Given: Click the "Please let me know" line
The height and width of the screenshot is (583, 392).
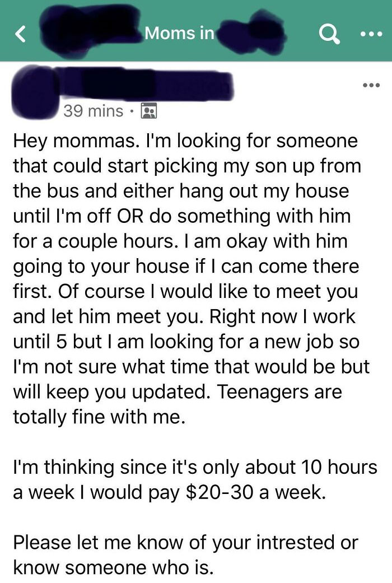Looking at the screenshot, I should [185, 543].
